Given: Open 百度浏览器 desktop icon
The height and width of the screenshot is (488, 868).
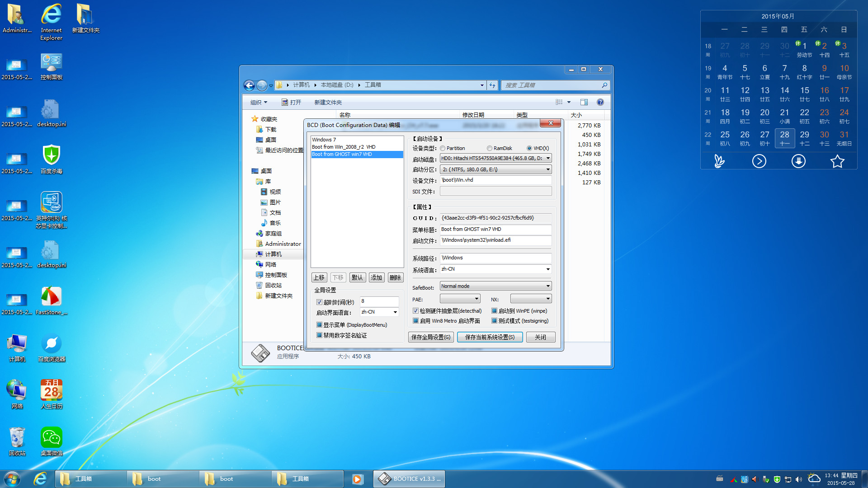Looking at the screenshot, I should [51, 347].
